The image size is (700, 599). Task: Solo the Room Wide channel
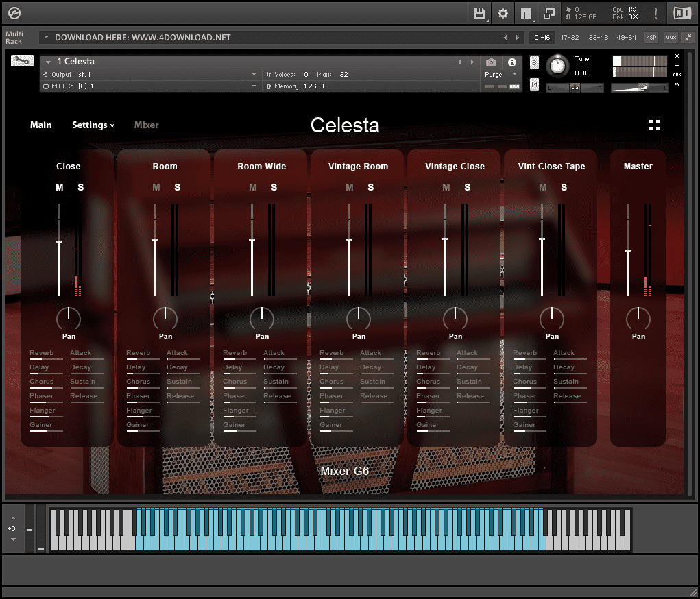pyautogui.click(x=274, y=188)
